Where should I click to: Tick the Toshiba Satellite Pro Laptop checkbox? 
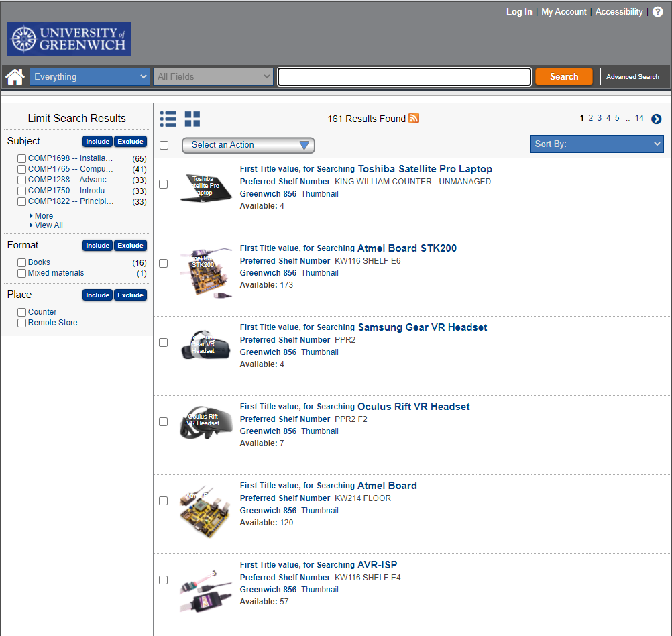[164, 184]
